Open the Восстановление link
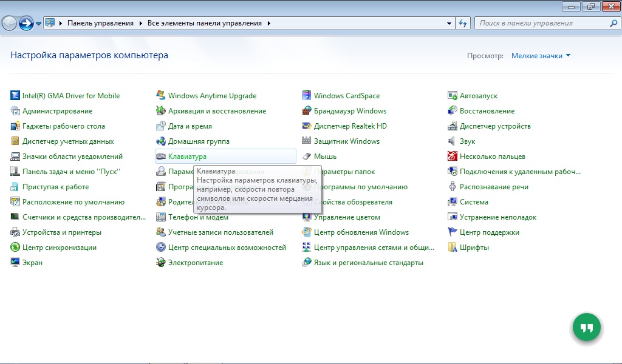 487,111
